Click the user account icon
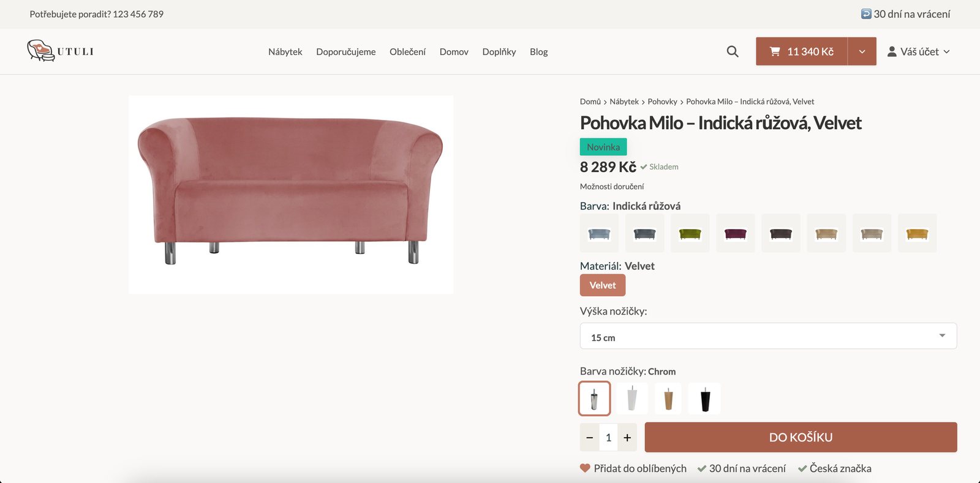The width and height of the screenshot is (980, 483). 892,51
